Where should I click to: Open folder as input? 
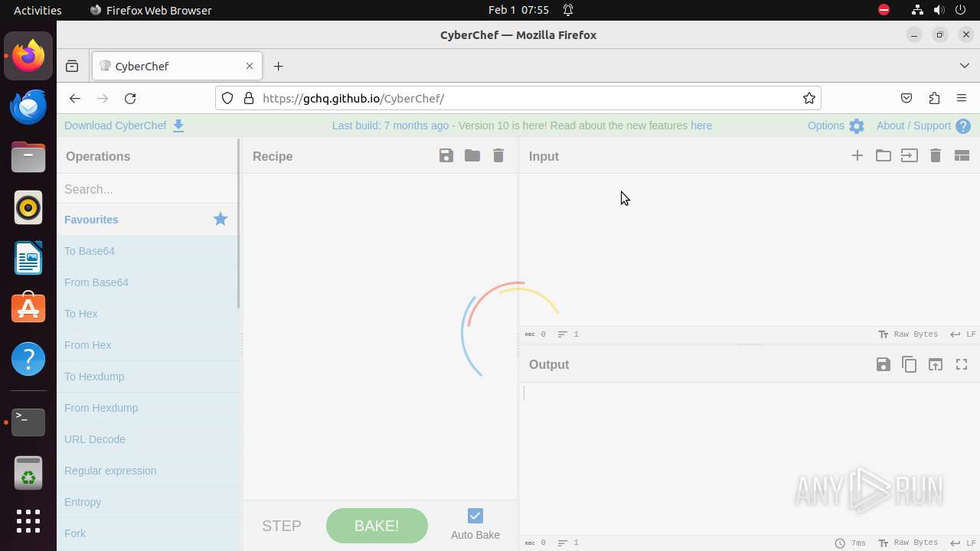[884, 155]
